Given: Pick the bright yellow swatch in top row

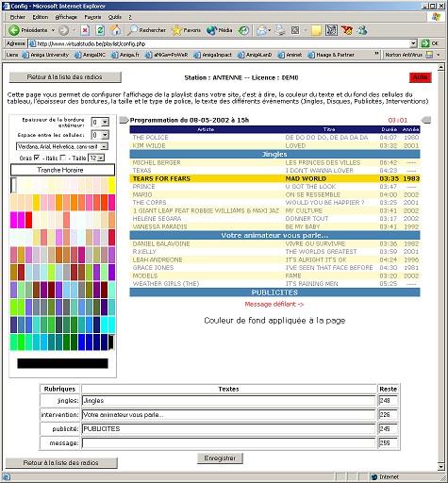Looking at the screenshot, I should click(x=112, y=185).
